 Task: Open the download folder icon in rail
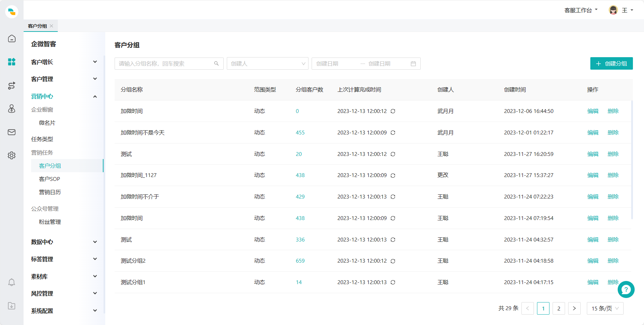click(12, 306)
